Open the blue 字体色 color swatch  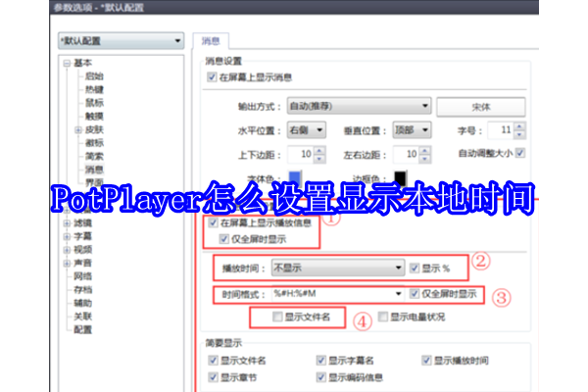[x=294, y=177]
